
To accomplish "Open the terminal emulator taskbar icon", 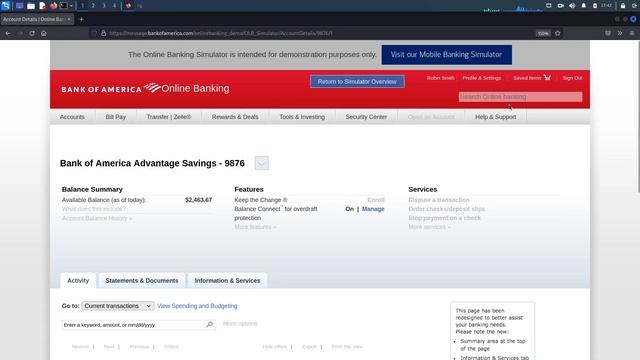I will click(64, 6).
